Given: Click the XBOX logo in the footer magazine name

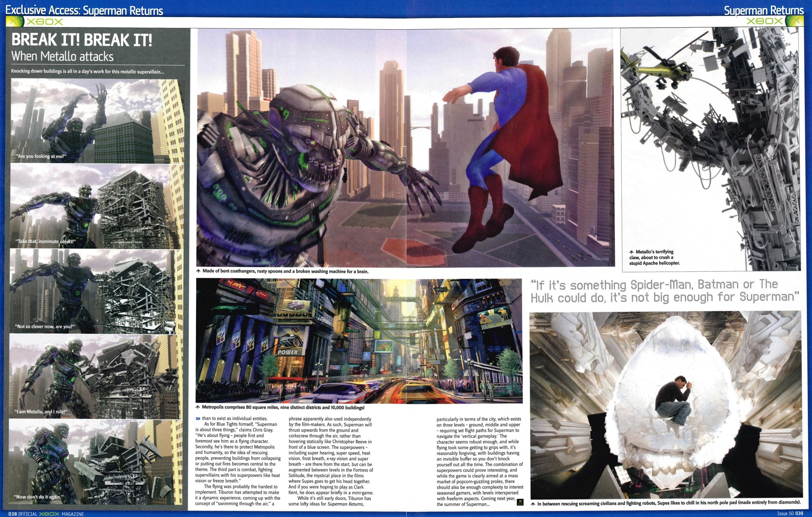Looking at the screenshot, I should pyautogui.click(x=49, y=514).
